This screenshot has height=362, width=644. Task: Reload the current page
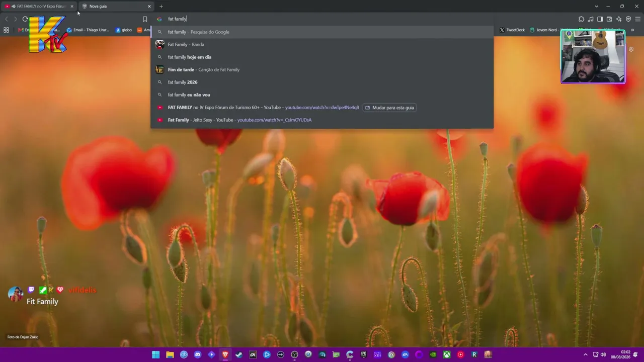click(25, 19)
